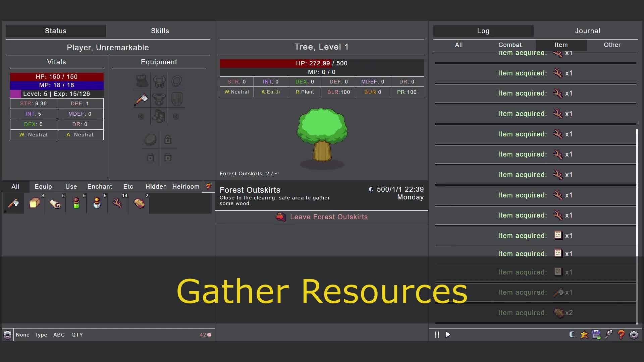Viewport: 644px width, 362px height.
Task: Open the Journal tab
Action: click(587, 31)
